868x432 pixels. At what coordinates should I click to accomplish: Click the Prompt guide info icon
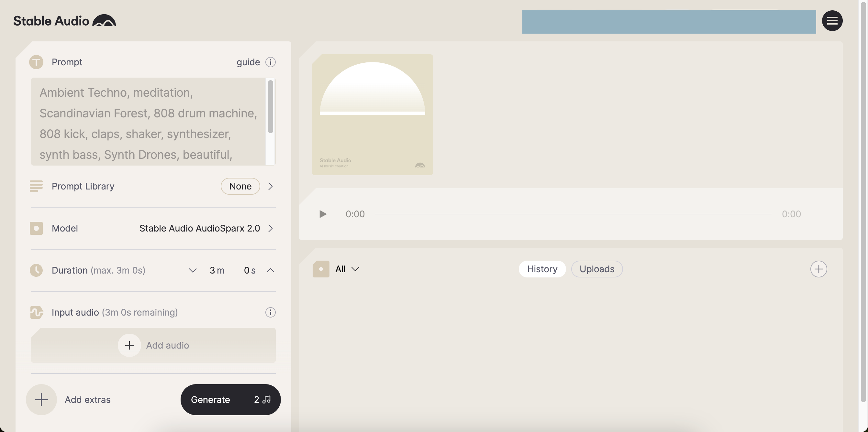270,62
